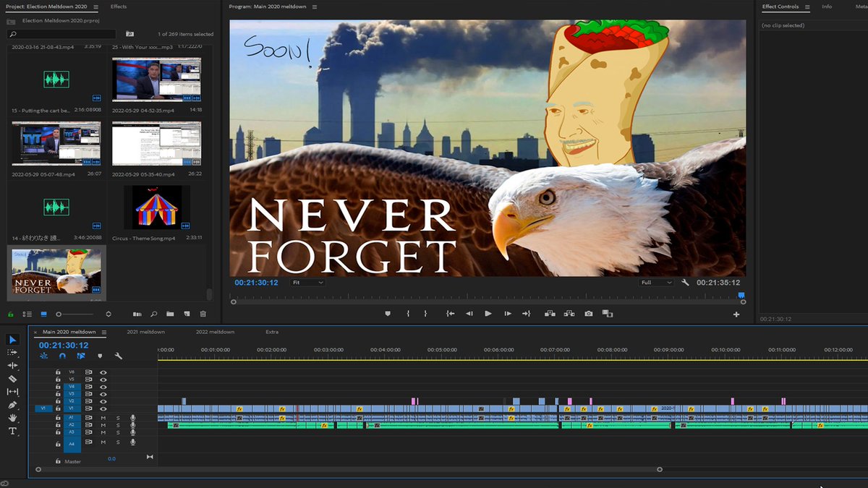The image size is (868, 488).
Task: Play the program monitor
Action: pyautogui.click(x=488, y=314)
